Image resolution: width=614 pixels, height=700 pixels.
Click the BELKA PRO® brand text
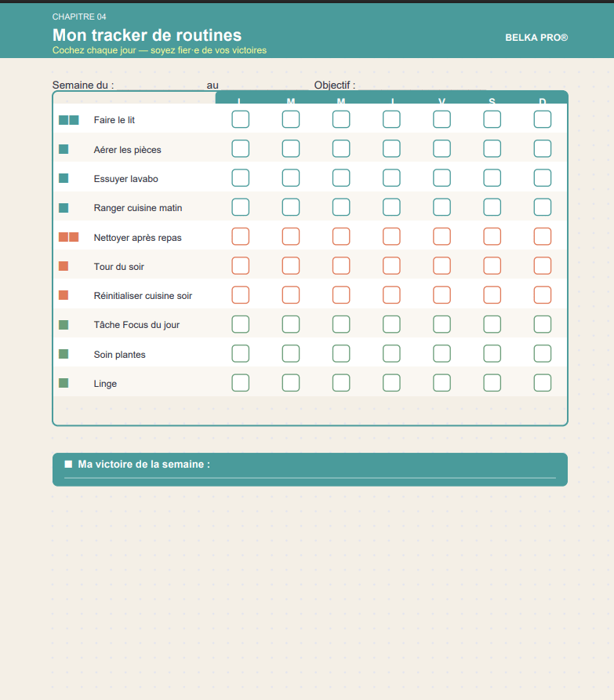pos(536,37)
